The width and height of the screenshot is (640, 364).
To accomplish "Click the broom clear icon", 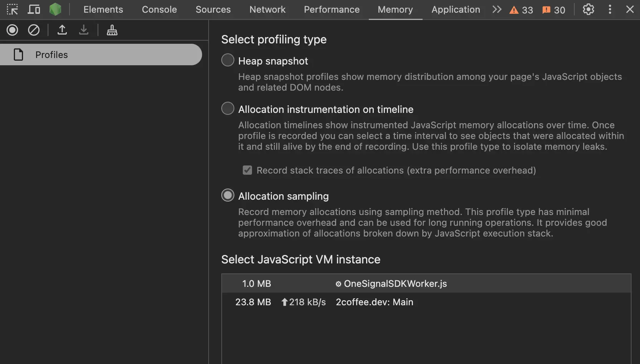I will [112, 30].
